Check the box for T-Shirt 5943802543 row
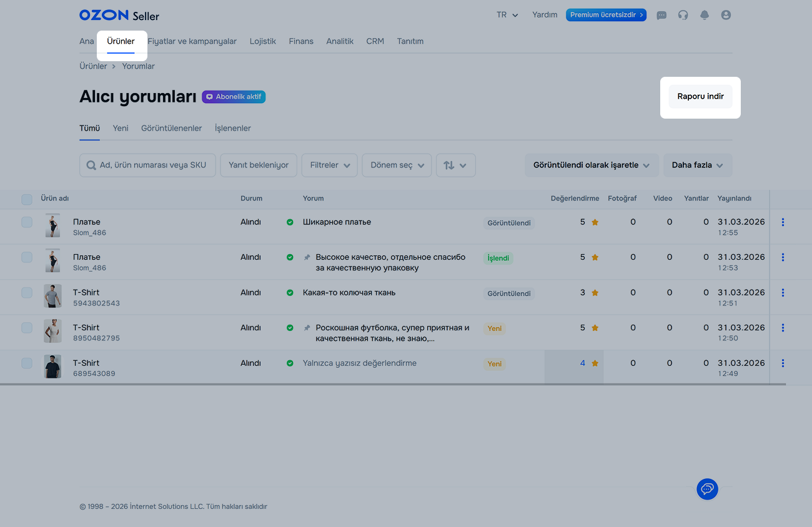 coord(27,292)
